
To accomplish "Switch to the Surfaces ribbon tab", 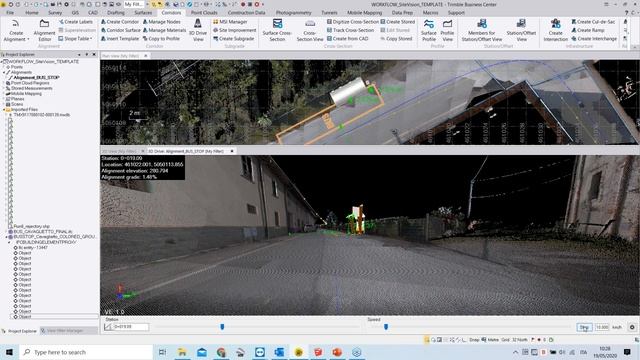I will 143,13.
